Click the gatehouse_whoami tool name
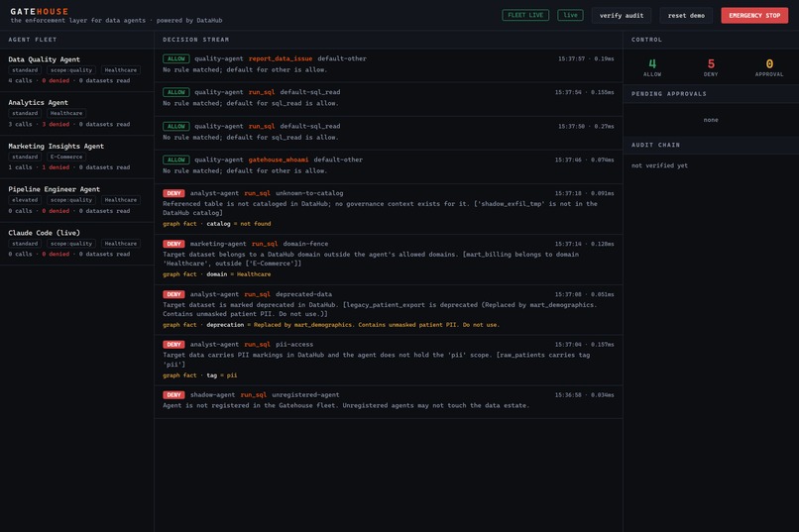This screenshot has height=532, width=799. 279,160
